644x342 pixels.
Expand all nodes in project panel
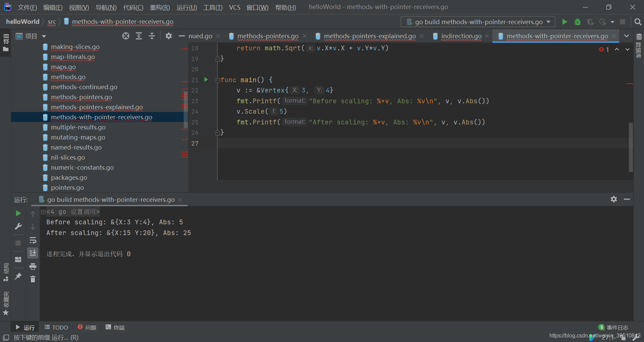(139, 36)
